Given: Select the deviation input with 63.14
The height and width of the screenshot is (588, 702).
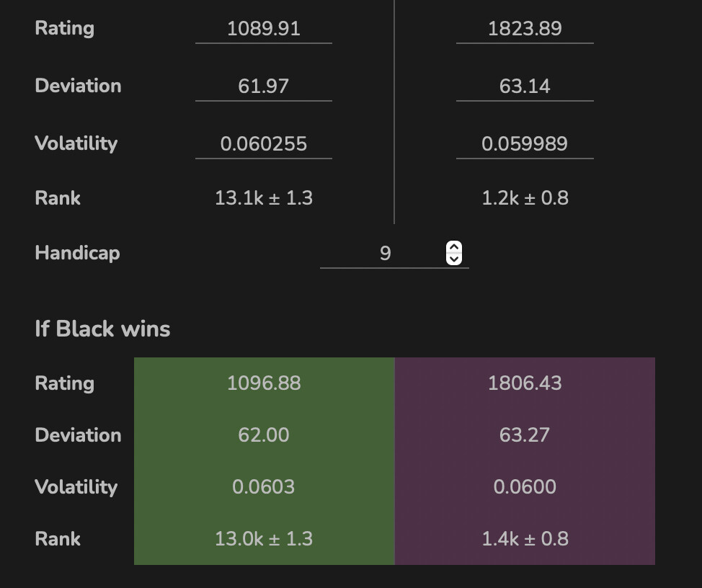Looking at the screenshot, I should [x=525, y=86].
